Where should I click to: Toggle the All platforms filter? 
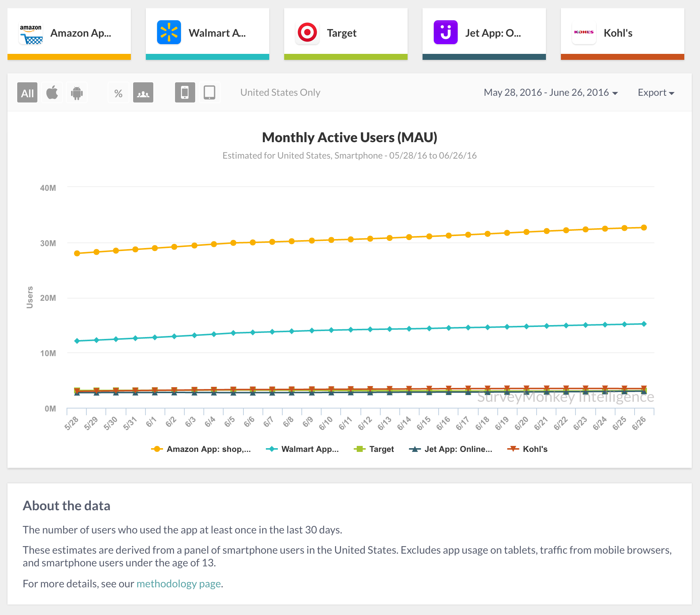pyautogui.click(x=27, y=92)
